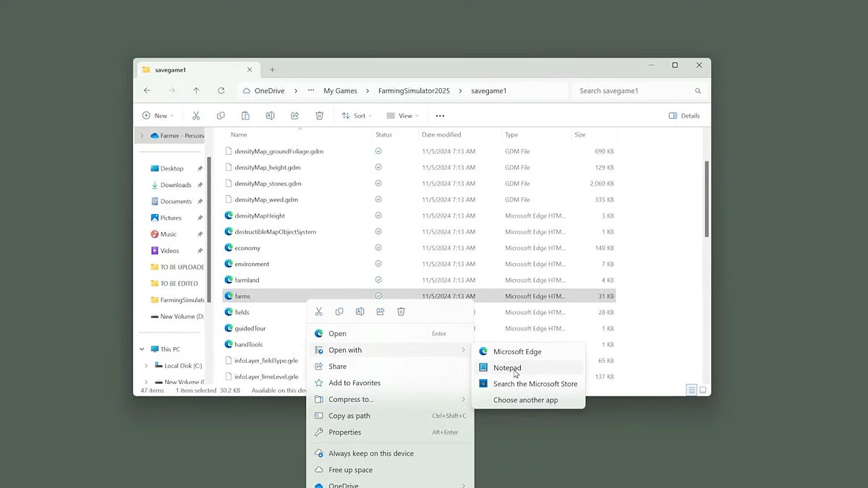This screenshot has height=488, width=868.
Task: Navigate to the FarmingSimulator2025 breadcrumb
Action: 414,91
